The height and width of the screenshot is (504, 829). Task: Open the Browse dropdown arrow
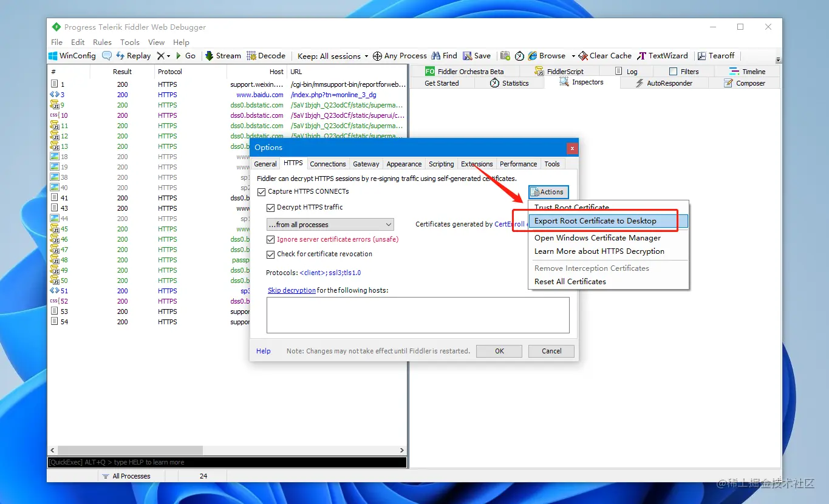(x=573, y=56)
